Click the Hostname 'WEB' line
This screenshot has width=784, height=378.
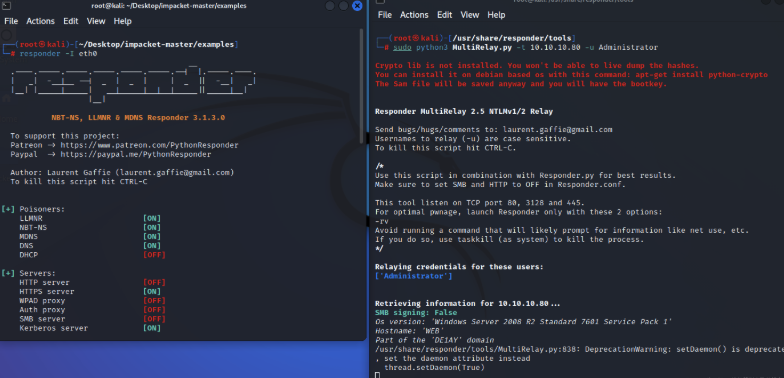[x=409, y=331]
